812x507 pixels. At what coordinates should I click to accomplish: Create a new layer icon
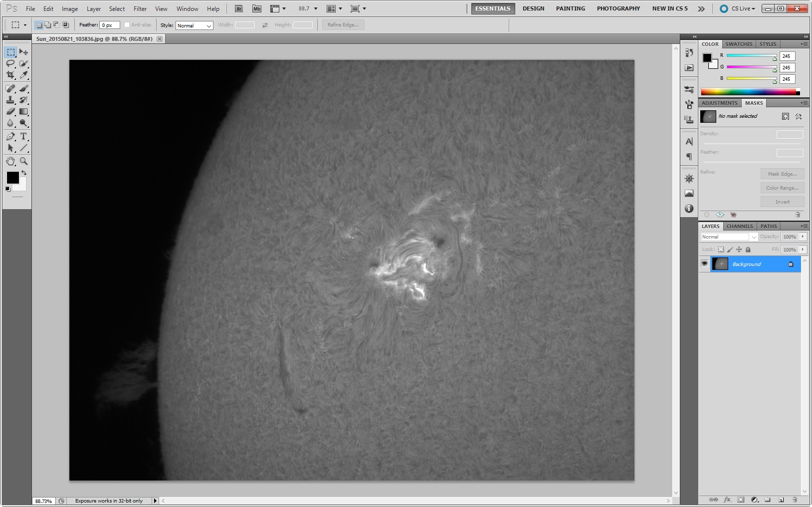click(781, 499)
